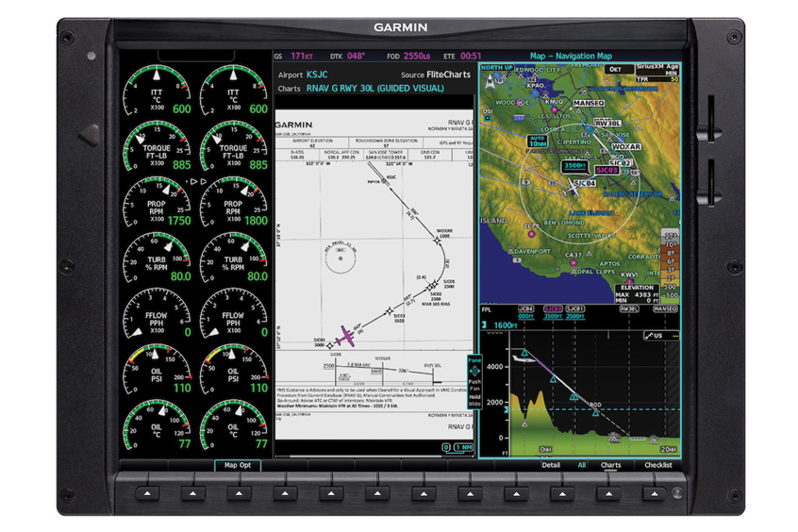The image size is (798, 532).
Task: Push the physical softkey beneath Charts
Action: click(x=608, y=493)
